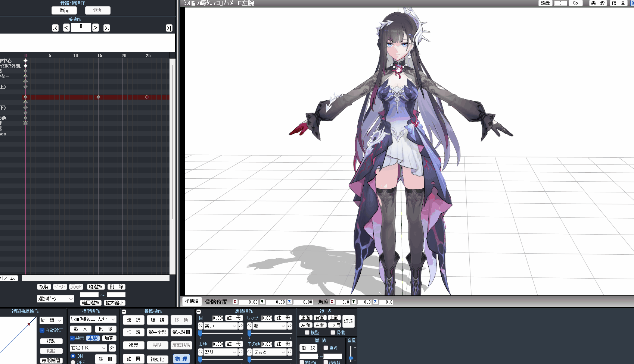634x364 pixels.
Task: Enable 骨骼 view-follow checkbox
Action: tap(333, 333)
